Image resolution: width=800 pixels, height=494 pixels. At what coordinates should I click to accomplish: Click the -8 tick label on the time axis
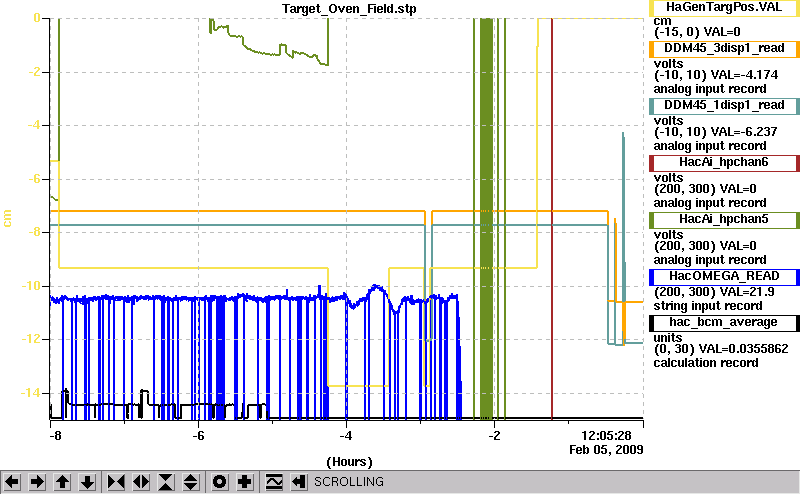point(55,436)
